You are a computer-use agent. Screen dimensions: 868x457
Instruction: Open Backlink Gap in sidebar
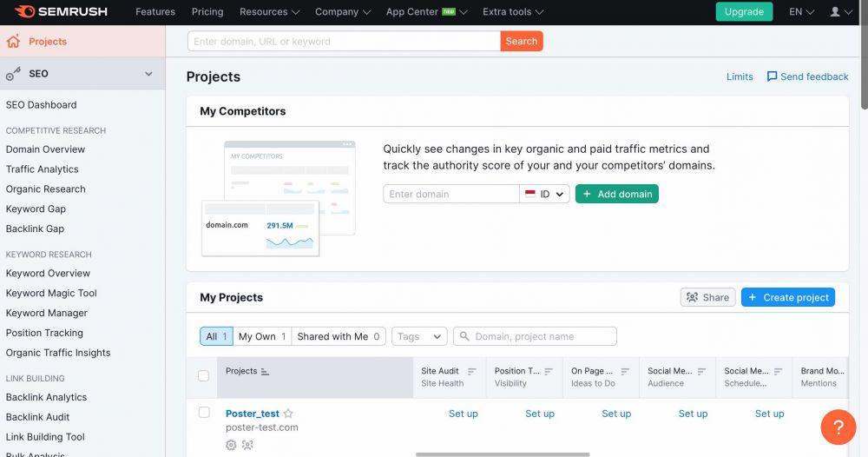click(x=35, y=228)
